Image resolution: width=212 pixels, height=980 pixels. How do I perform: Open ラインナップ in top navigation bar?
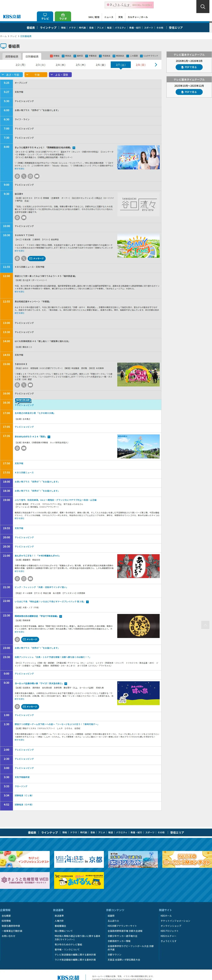(48, 28)
